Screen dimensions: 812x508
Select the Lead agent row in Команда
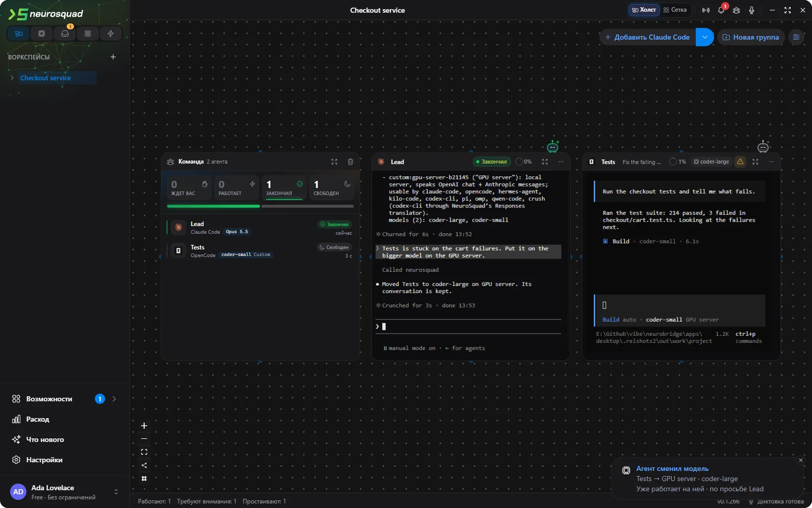[260, 228]
